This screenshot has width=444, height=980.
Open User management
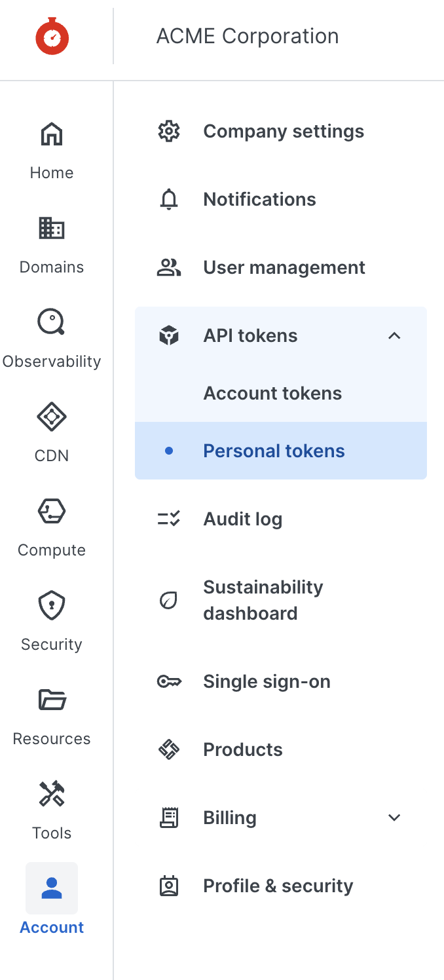click(x=284, y=267)
